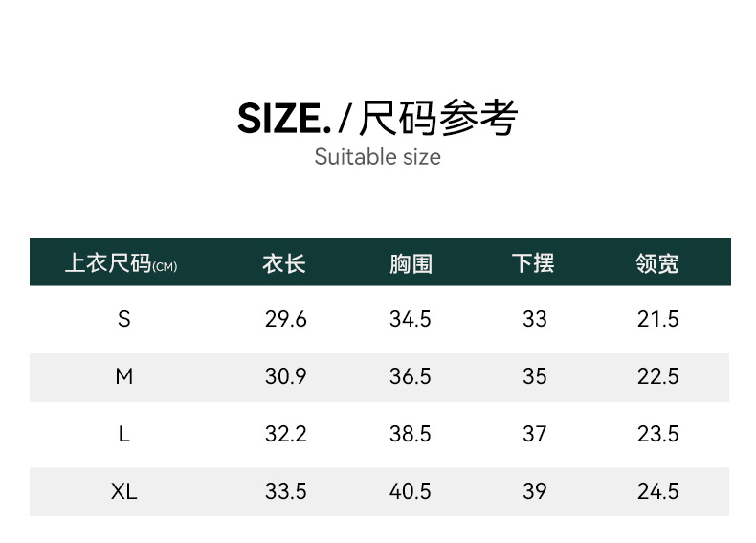Click the 39 hem value for XL
The width and height of the screenshot is (756, 543).
pyautogui.click(x=534, y=492)
